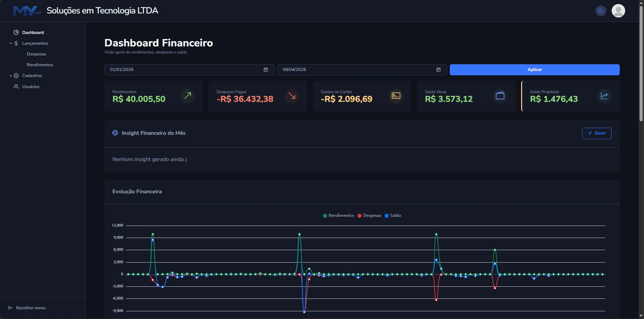Expand the Cadastros tree arrow
Viewport: 644px width, 319px height.
pyautogui.click(x=11, y=76)
